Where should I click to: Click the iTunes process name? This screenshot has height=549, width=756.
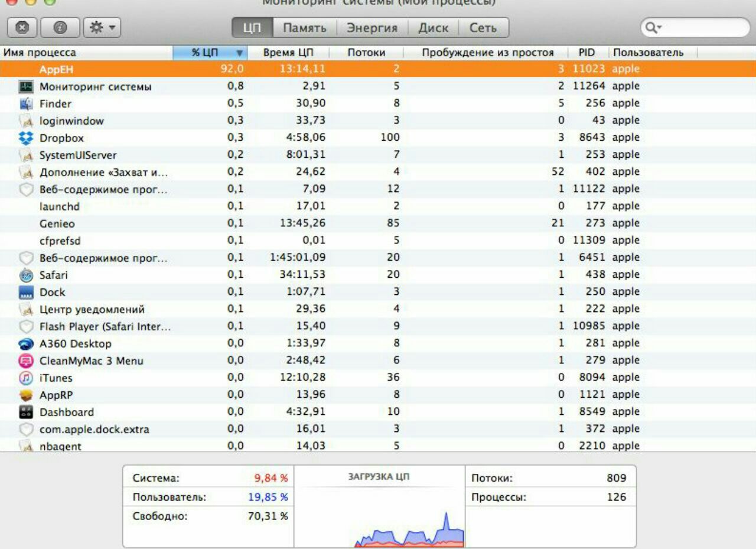pos(56,378)
